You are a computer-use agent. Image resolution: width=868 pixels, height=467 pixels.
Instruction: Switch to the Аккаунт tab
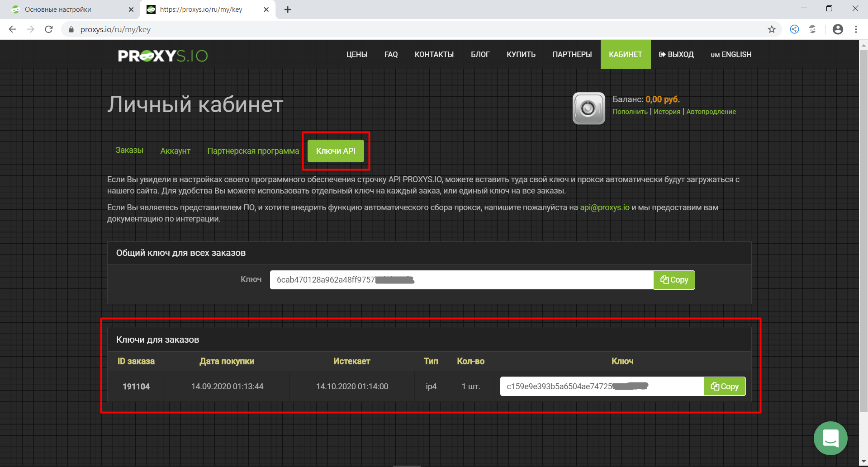(x=175, y=151)
